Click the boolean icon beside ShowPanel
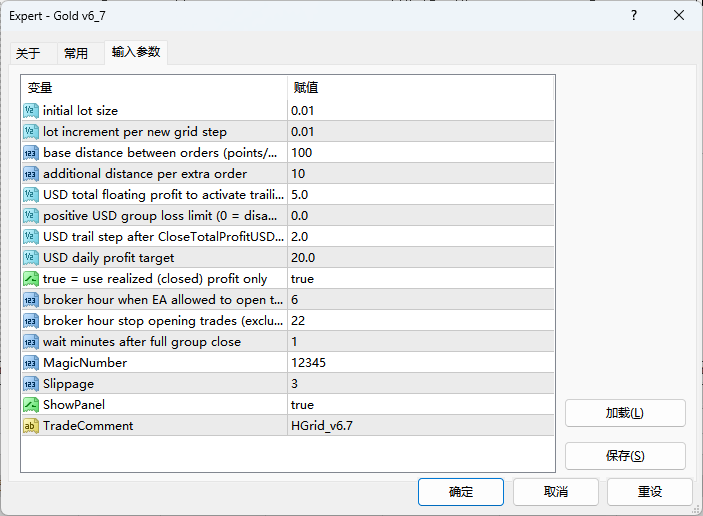Image resolution: width=703 pixels, height=516 pixels. (30, 405)
